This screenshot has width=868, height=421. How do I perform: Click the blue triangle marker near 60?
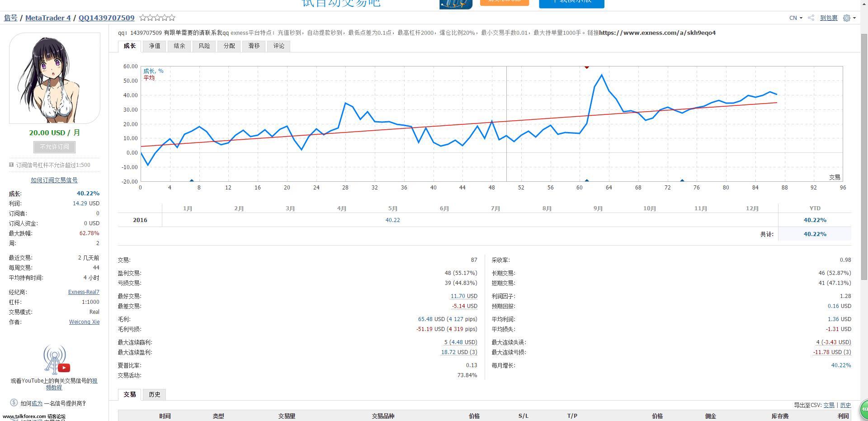[x=587, y=180]
